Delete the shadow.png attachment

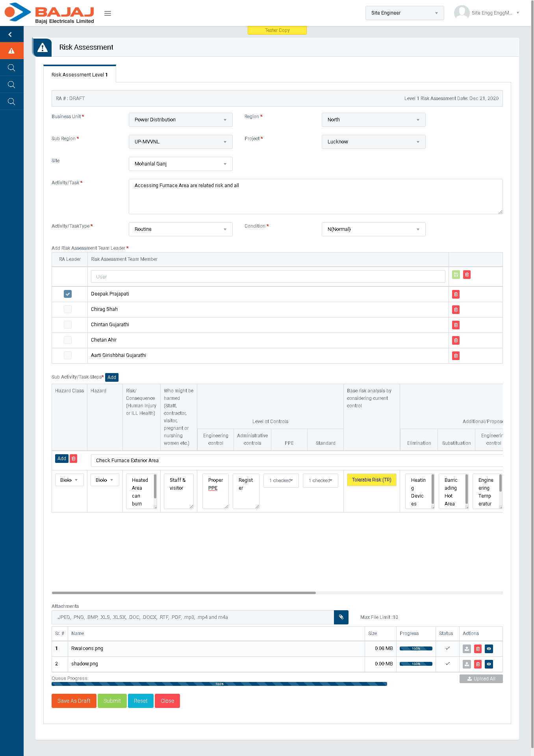pyautogui.click(x=478, y=664)
